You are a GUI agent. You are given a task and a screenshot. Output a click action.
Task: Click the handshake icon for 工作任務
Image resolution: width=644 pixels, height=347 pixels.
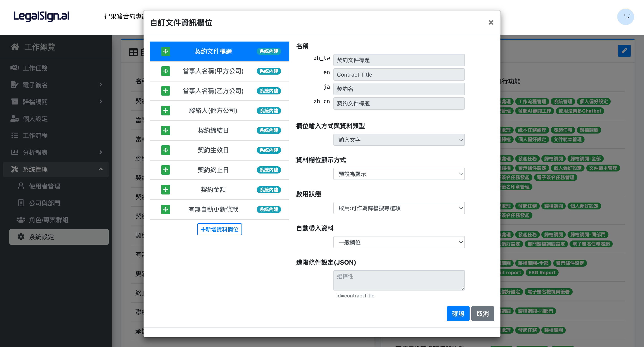point(15,68)
